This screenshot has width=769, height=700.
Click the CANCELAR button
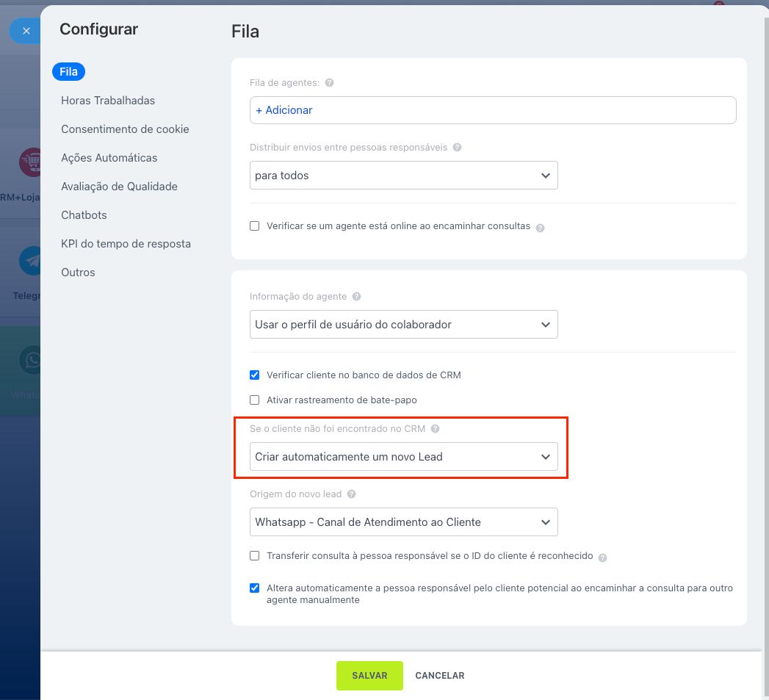point(439,676)
